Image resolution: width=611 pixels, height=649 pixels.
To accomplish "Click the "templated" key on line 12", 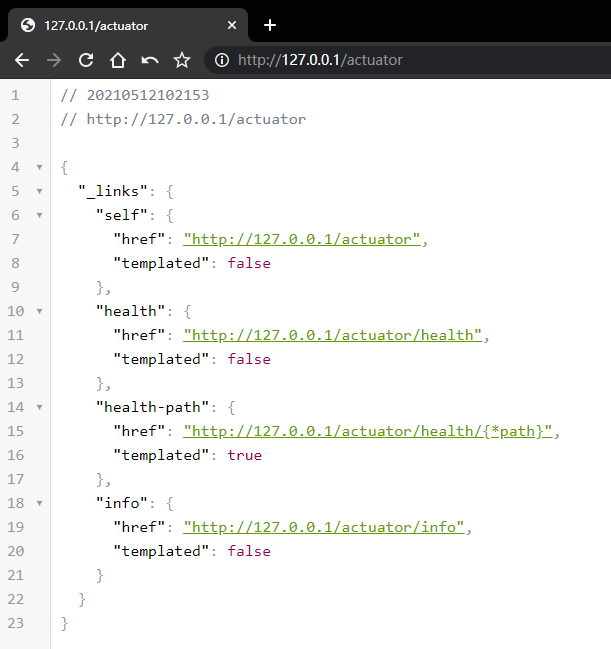I will click(x=161, y=359).
